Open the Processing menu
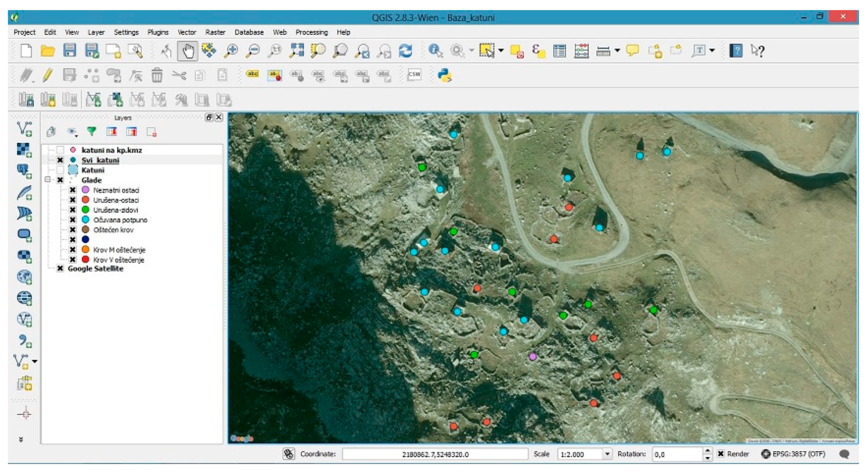868x473 pixels. point(311,32)
